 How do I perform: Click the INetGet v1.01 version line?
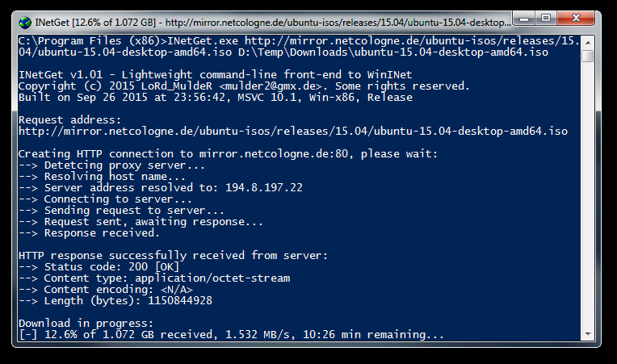coord(216,75)
